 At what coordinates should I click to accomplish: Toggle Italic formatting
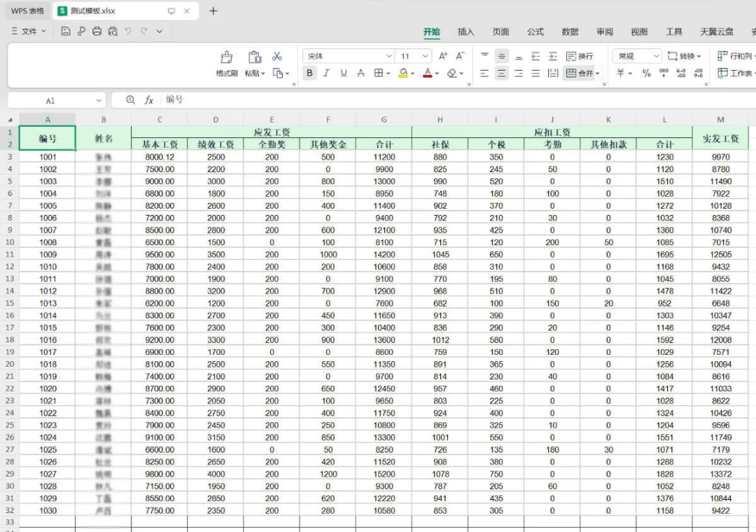point(326,73)
